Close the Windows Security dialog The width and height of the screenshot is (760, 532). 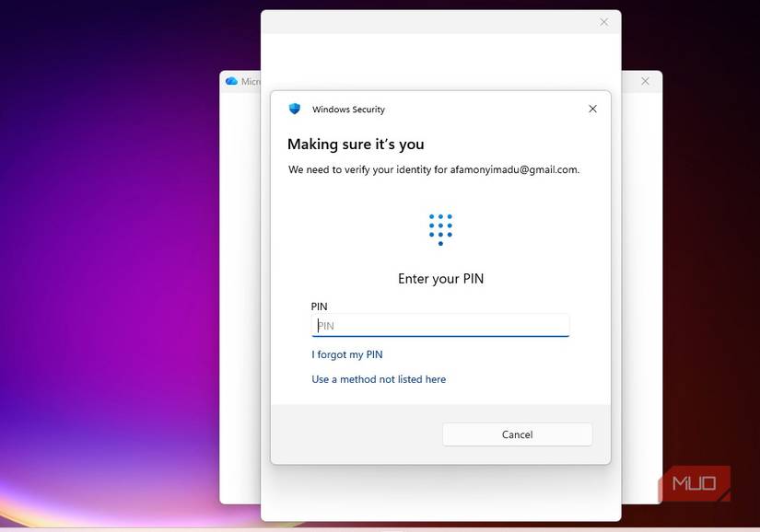[x=592, y=109]
